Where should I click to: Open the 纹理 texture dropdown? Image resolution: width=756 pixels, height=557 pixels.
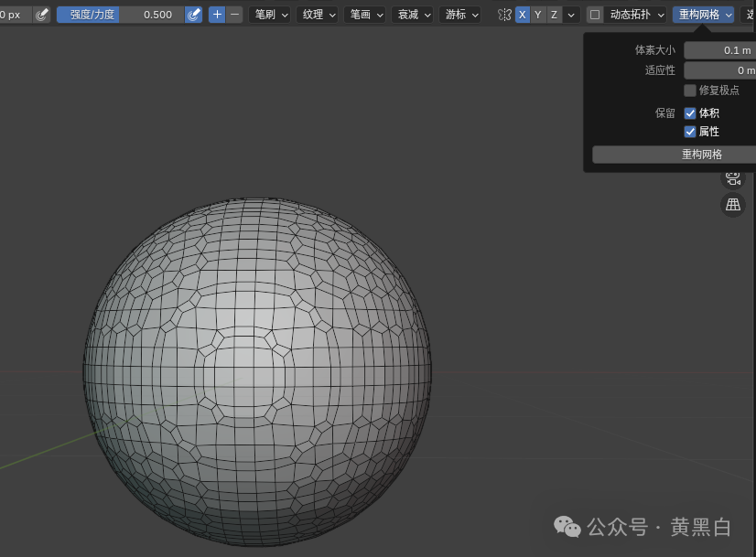point(318,15)
